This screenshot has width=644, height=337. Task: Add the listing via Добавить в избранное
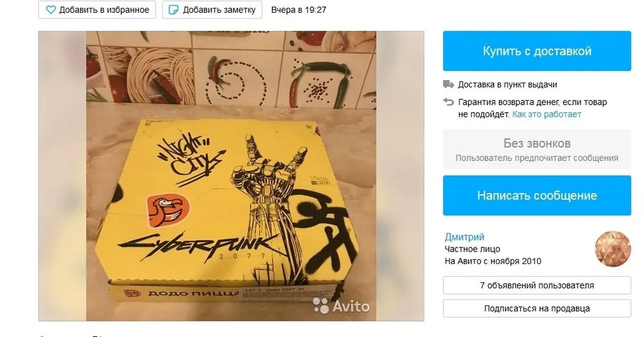(x=97, y=10)
